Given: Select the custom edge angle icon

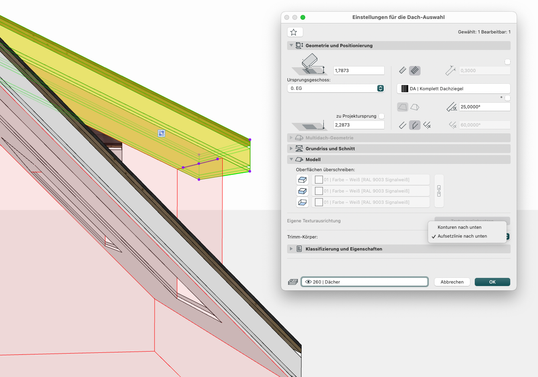Looking at the screenshot, I should pos(427,125).
